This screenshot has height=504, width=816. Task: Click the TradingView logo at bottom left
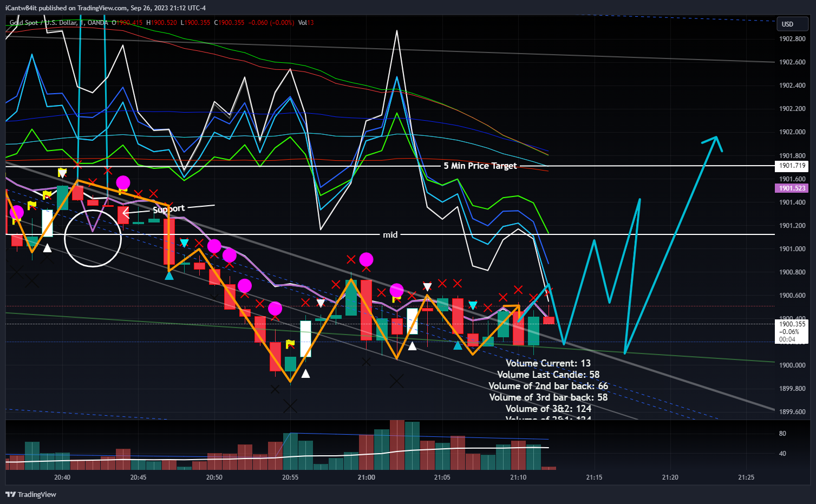[x=31, y=494]
